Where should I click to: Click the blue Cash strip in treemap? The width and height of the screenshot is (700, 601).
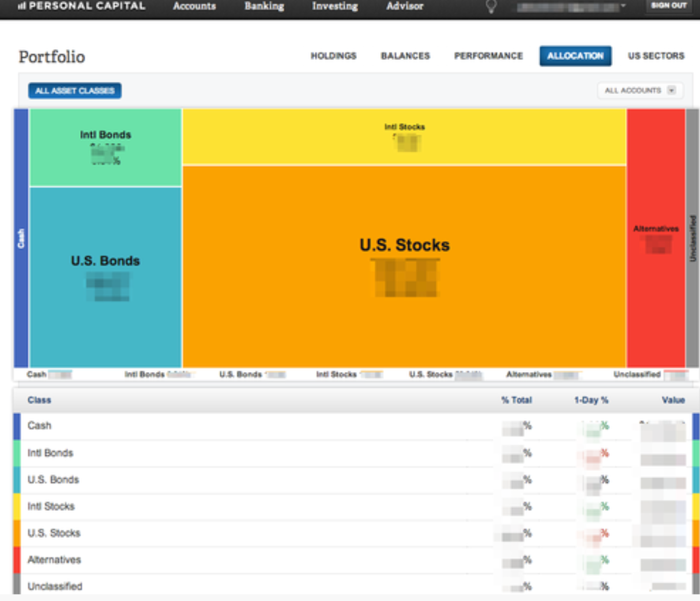click(21, 238)
